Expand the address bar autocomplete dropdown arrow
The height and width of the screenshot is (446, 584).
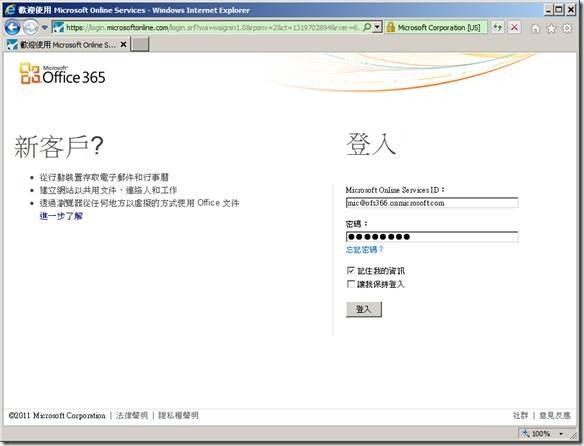[x=377, y=27]
